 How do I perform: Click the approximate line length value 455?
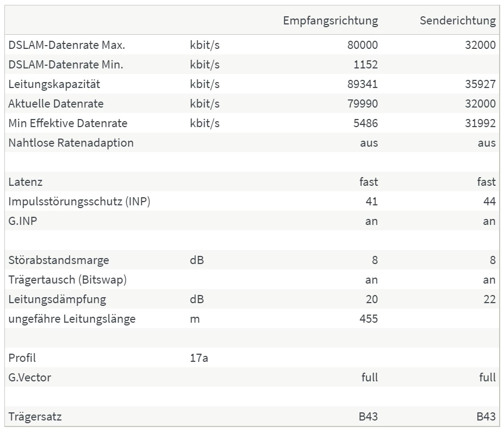tap(368, 319)
